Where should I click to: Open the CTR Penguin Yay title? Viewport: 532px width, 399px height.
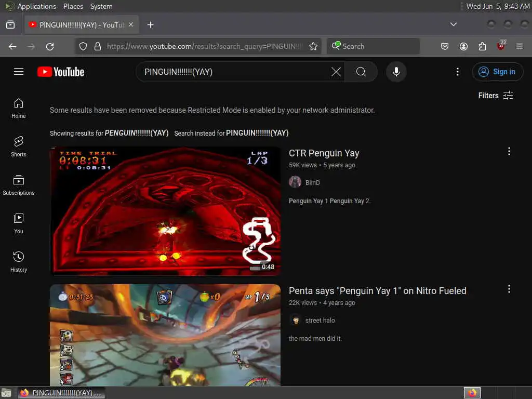324,153
